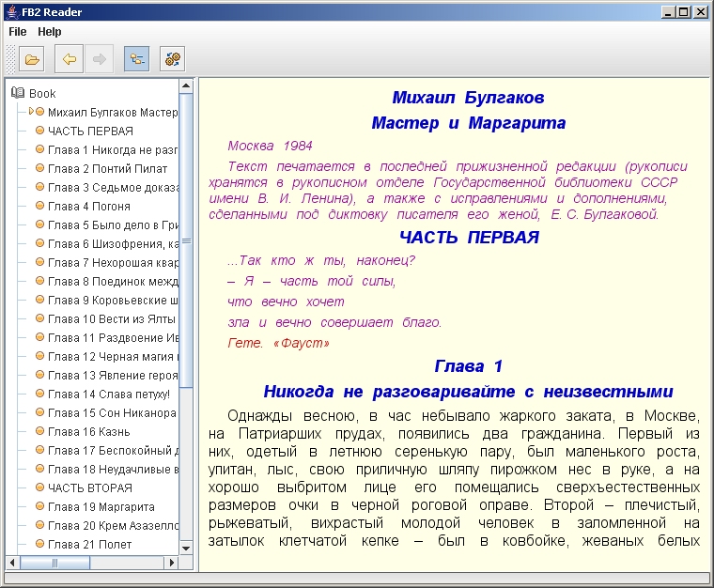Jump to Глава 13 Явление героя
Viewport: 714px width, 588px height.
(x=113, y=375)
